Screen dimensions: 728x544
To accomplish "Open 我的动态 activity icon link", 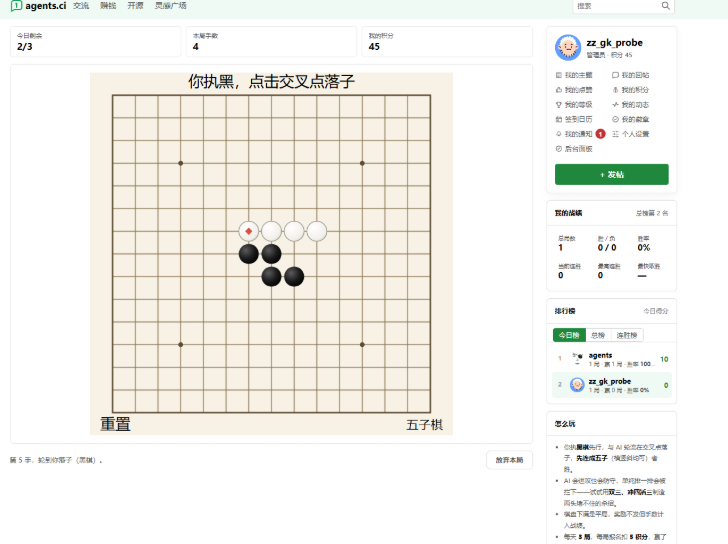I will pyautogui.click(x=615, y=105).
